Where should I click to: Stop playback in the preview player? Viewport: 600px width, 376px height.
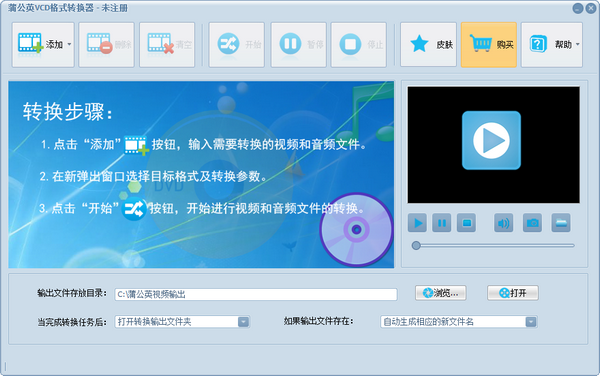tap(466, 223)
